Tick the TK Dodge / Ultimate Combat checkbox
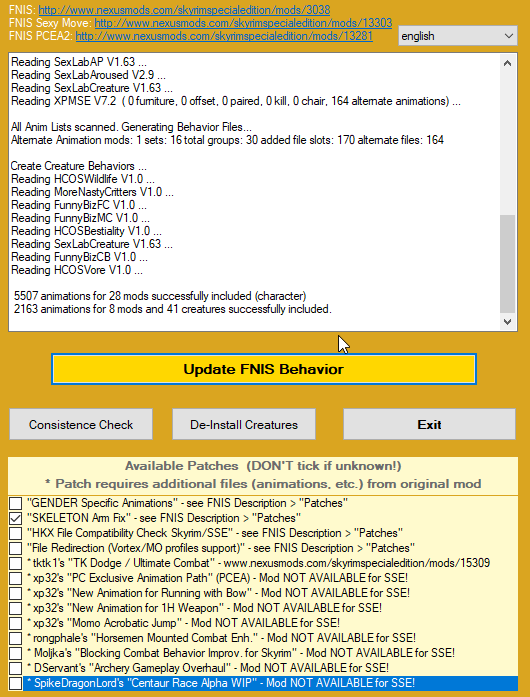This screenshot has width=530, height=697. (16, 563)
